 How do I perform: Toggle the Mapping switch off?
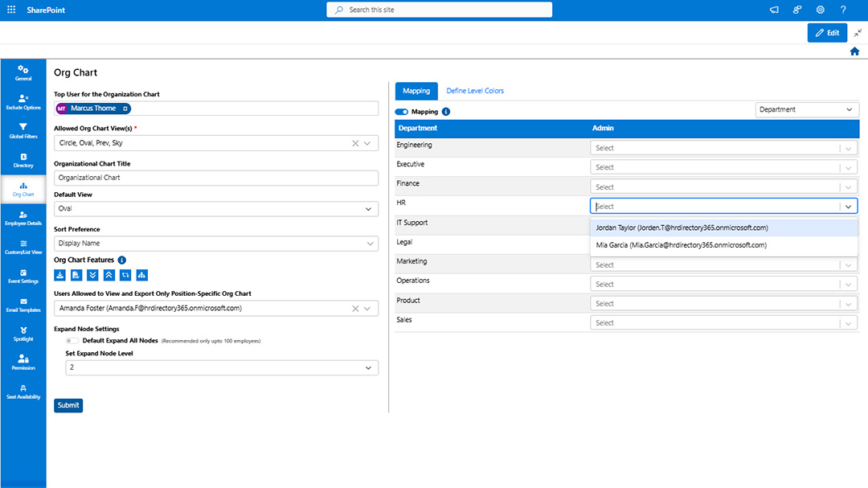400,112
